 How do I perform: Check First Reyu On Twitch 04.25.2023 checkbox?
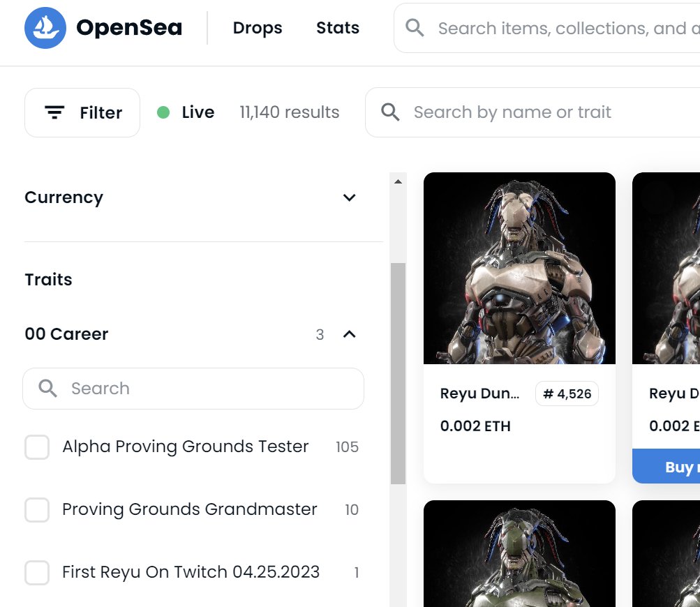36,573
